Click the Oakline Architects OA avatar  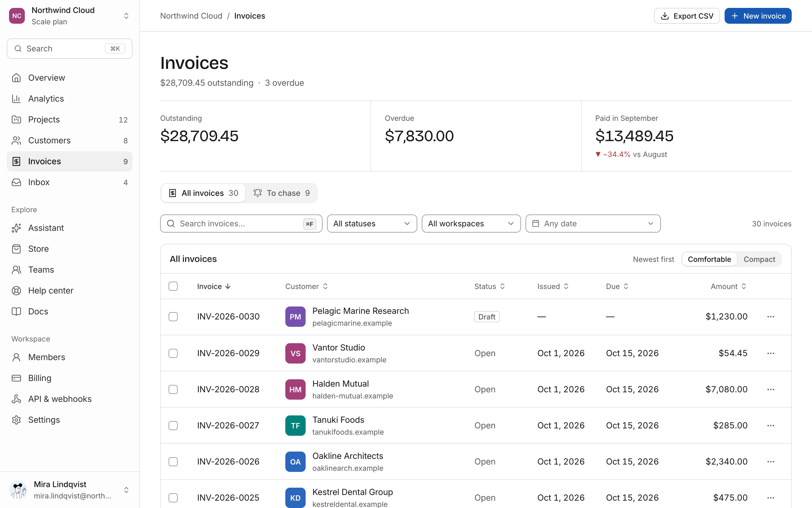pos(295,461)
